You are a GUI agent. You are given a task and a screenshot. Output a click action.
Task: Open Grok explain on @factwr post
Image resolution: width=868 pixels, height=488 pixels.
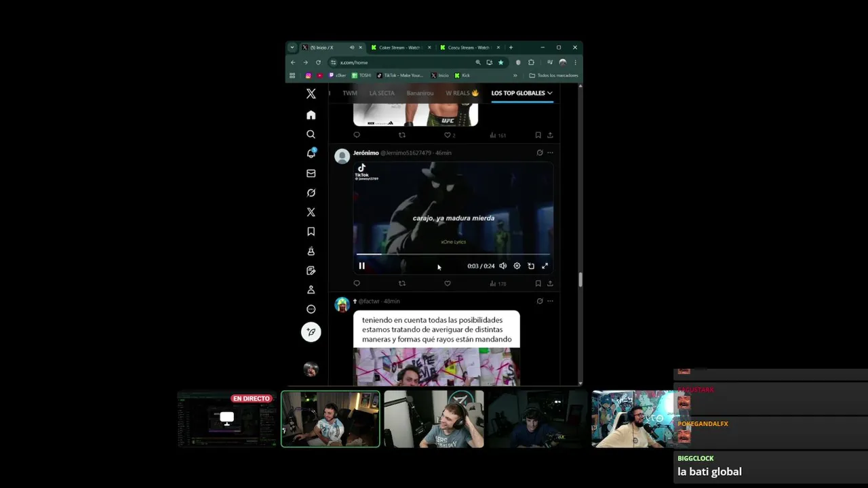(x=540, y=301)
